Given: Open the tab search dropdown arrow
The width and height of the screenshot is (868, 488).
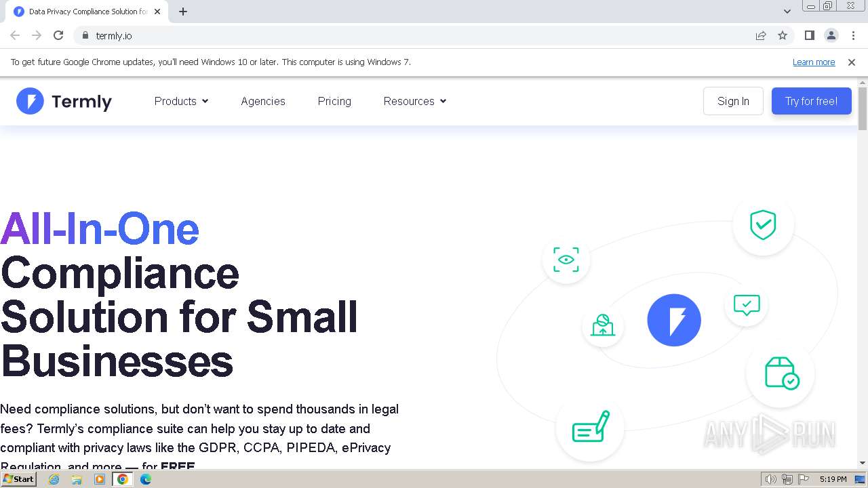Looking at the screenshot, I should tap(787, 12).
